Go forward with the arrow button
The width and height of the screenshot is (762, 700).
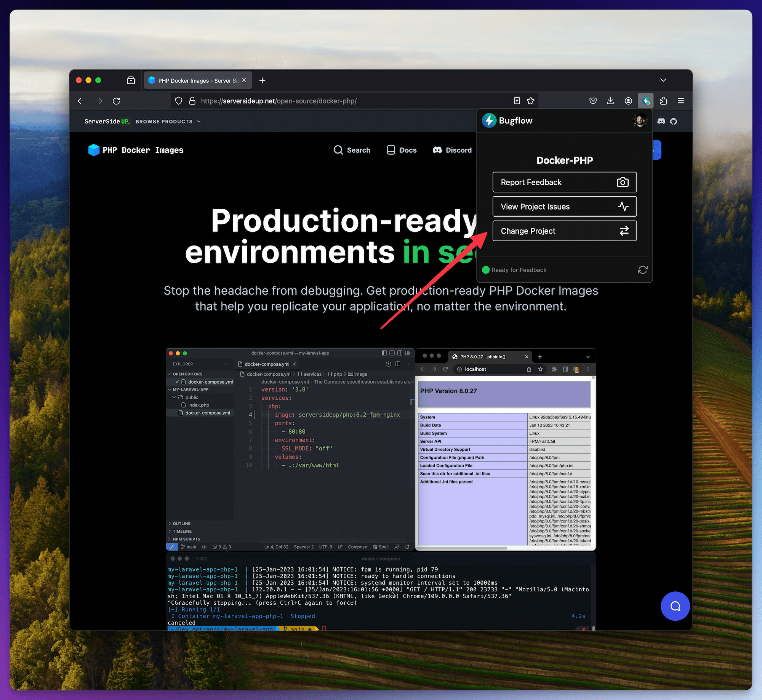point(99,101)
